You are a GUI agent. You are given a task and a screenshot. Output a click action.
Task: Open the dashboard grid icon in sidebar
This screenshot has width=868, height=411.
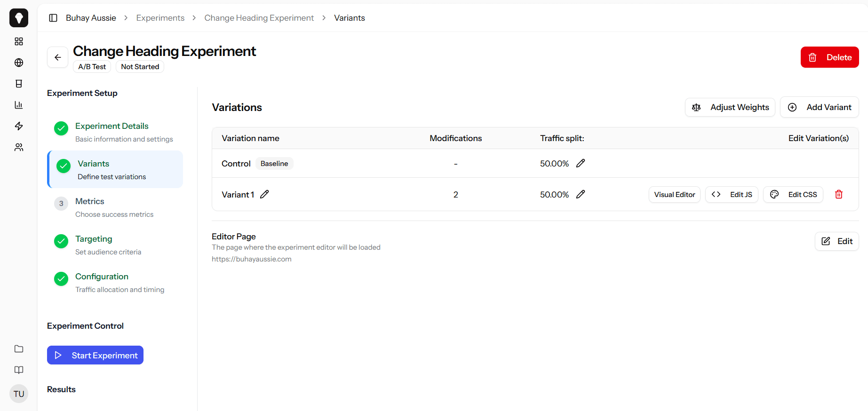(x=19, y=41)
